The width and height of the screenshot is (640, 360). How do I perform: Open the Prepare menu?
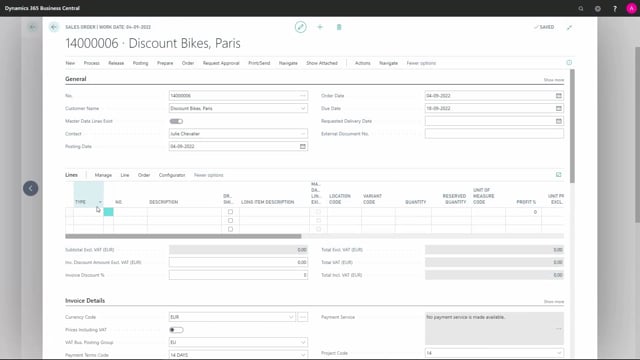tap(165, 63)
